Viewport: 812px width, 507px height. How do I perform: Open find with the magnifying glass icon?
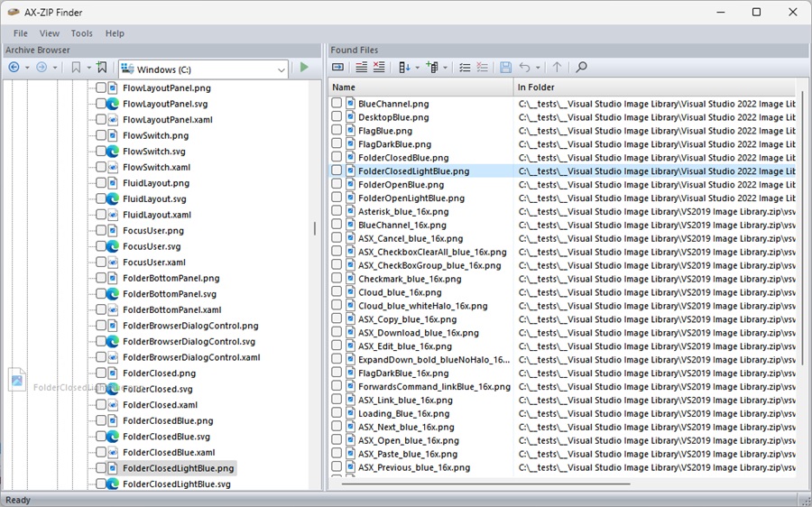pos(581,68)
